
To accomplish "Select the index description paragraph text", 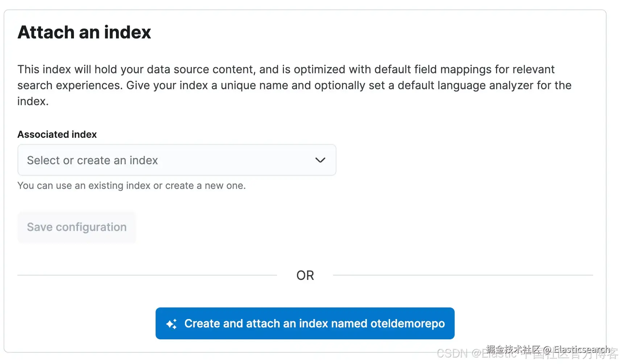I will point(294,85).
